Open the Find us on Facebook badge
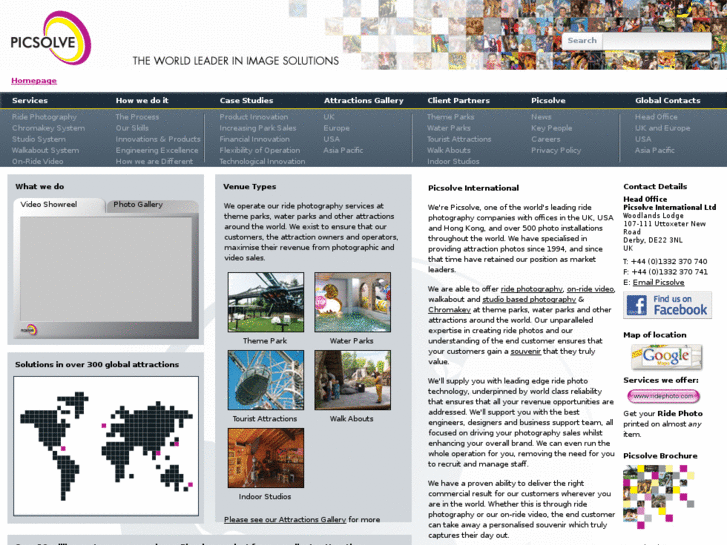The image size is (727, 545). (x=667, y=305)
